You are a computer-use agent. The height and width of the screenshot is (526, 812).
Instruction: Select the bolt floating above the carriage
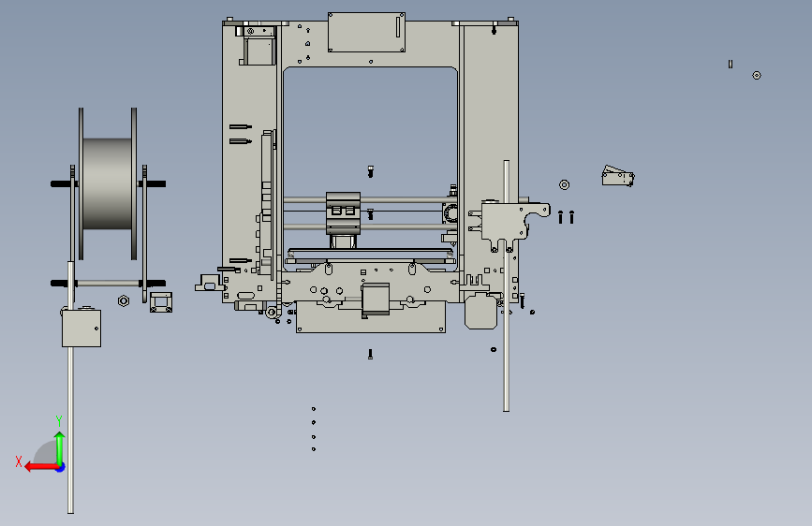[x=370, y=171]
